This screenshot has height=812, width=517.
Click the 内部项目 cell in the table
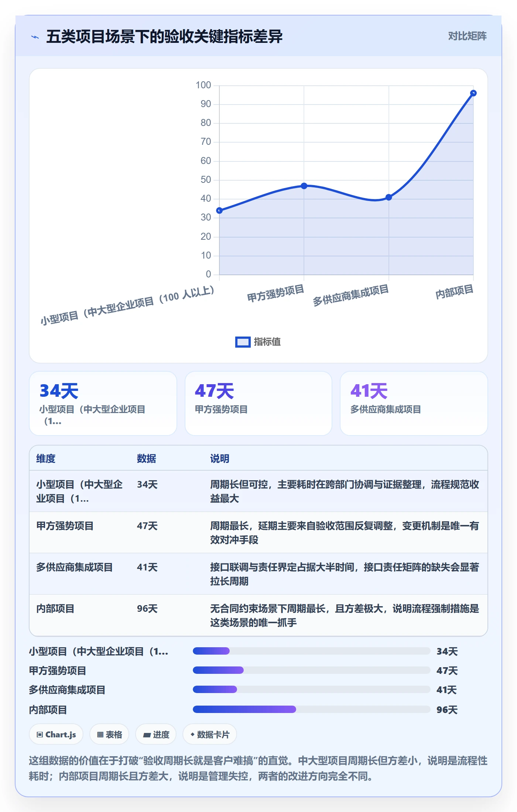[x=55, y=608]
